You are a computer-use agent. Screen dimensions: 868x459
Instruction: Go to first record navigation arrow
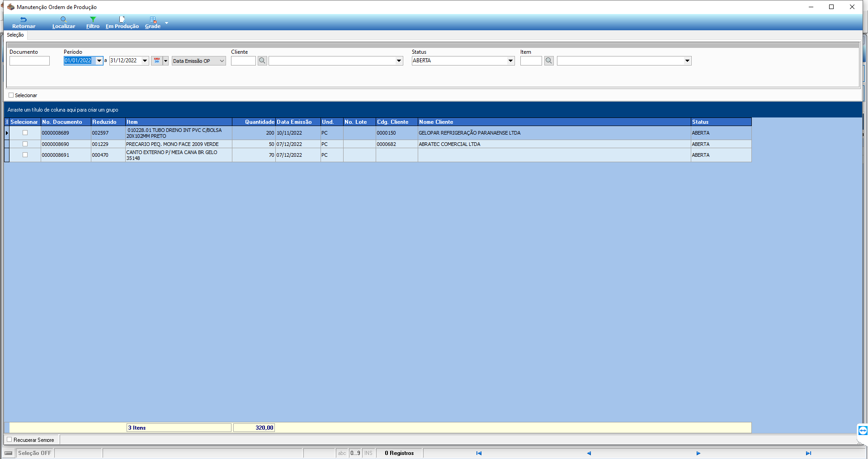479,453
